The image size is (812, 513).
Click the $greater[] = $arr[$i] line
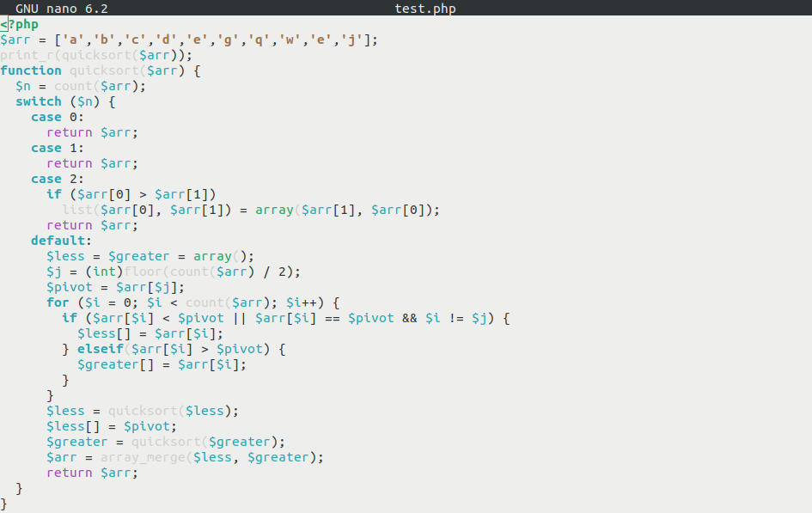162,365
